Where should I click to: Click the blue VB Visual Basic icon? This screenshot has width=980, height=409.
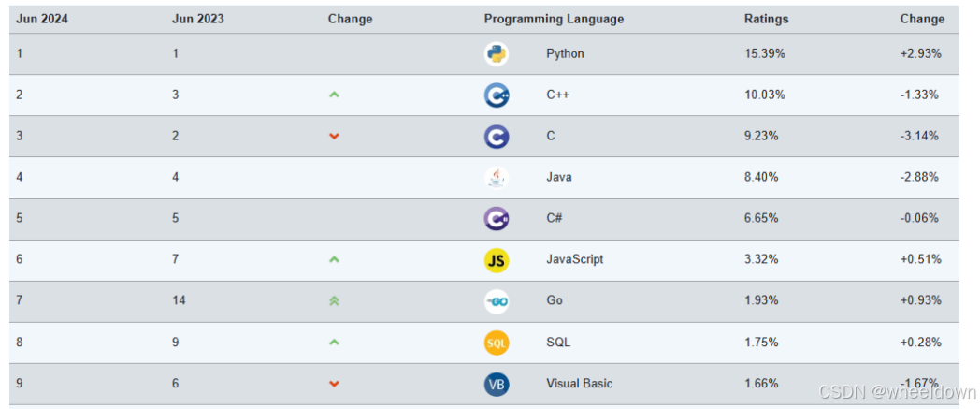[x=497, y=384]
